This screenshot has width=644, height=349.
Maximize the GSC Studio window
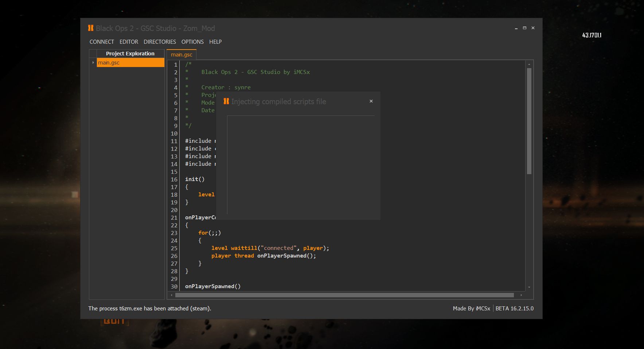(524, 28)
